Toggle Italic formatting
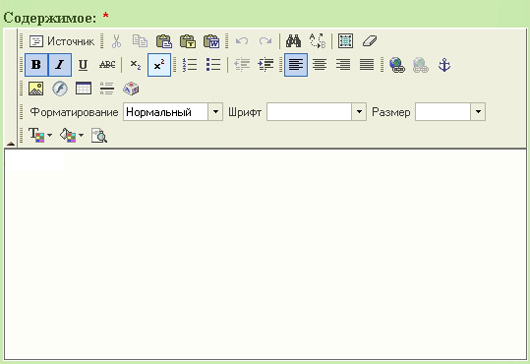Screen dimensions: 530x364 pyautogui.click(x=60, y=65)
